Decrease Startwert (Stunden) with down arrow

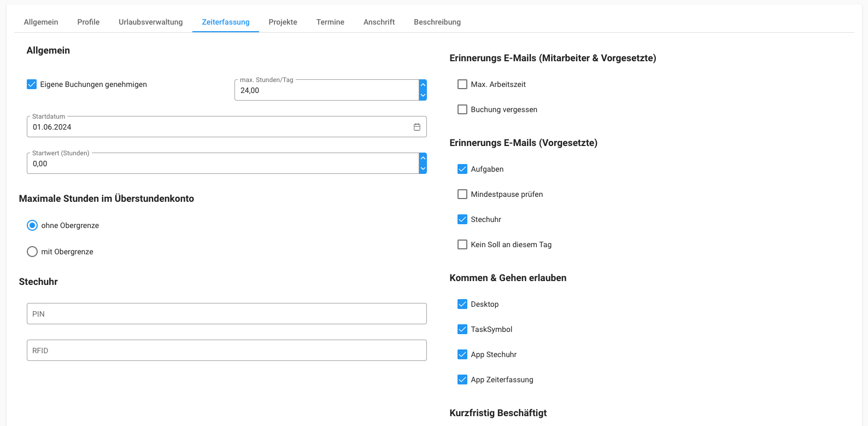point(423,168)
